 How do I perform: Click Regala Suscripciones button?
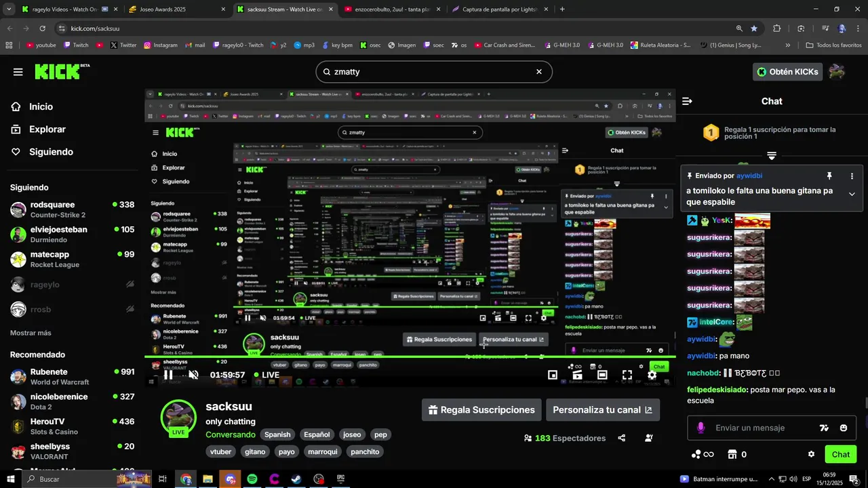(481, 410)
